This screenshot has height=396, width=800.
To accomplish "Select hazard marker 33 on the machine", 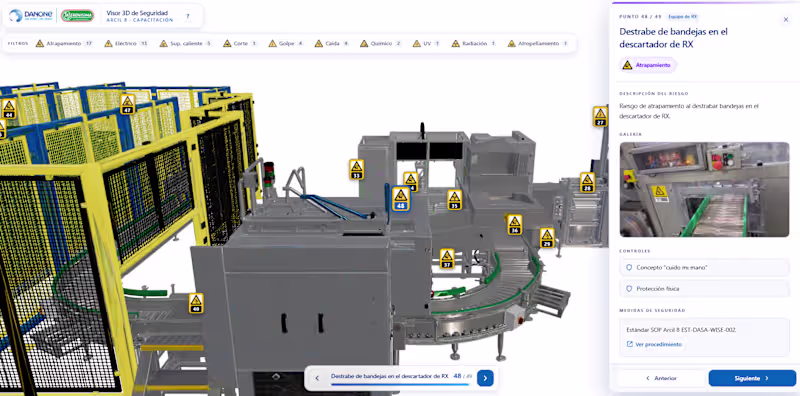I will point(357,169).
